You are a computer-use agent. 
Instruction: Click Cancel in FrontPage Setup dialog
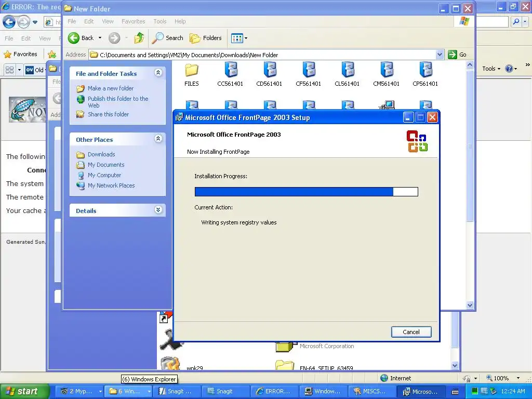(411, 332)
